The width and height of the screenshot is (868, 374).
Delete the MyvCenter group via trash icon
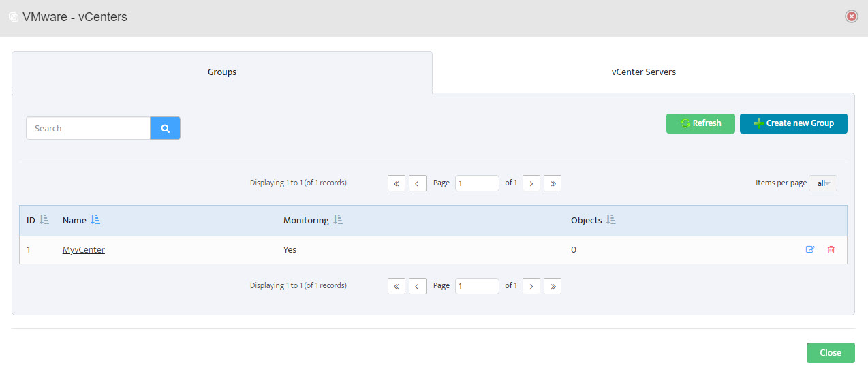pyautogui.click(x=831, y=250)
